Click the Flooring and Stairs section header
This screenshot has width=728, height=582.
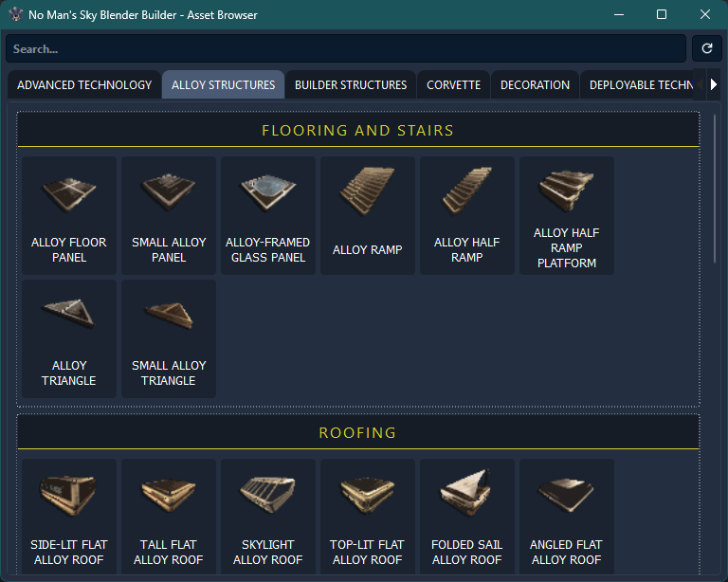[x=358, y=130]
